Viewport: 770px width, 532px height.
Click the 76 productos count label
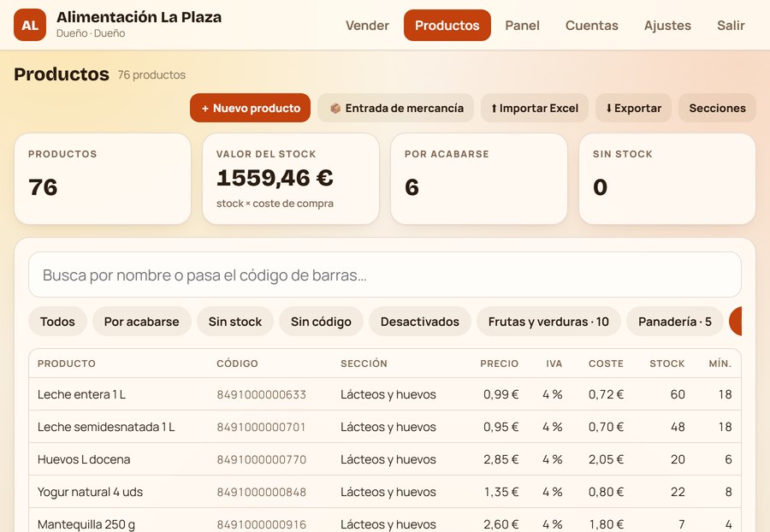(x=151, y=74)
